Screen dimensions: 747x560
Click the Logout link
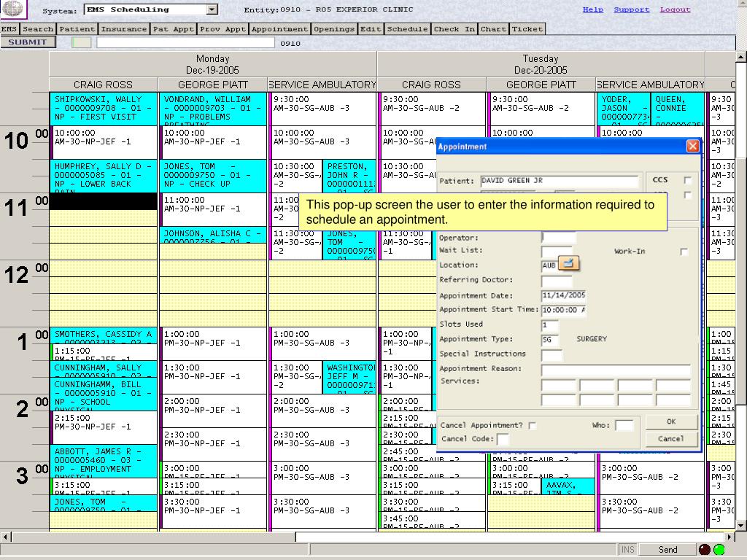(x=675, y=9)
